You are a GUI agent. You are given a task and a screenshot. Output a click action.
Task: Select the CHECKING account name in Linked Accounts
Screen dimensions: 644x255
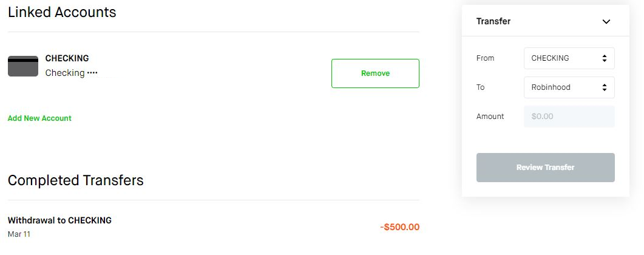tap(67, 58)
